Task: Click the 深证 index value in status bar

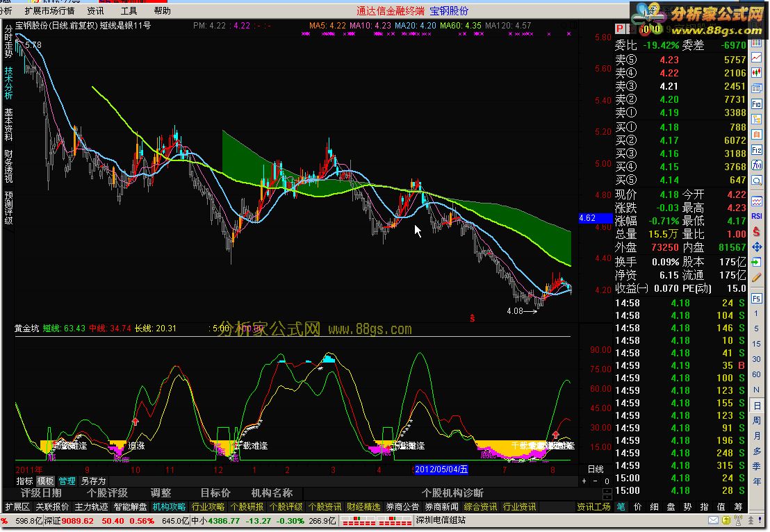Action: [77, 521]
